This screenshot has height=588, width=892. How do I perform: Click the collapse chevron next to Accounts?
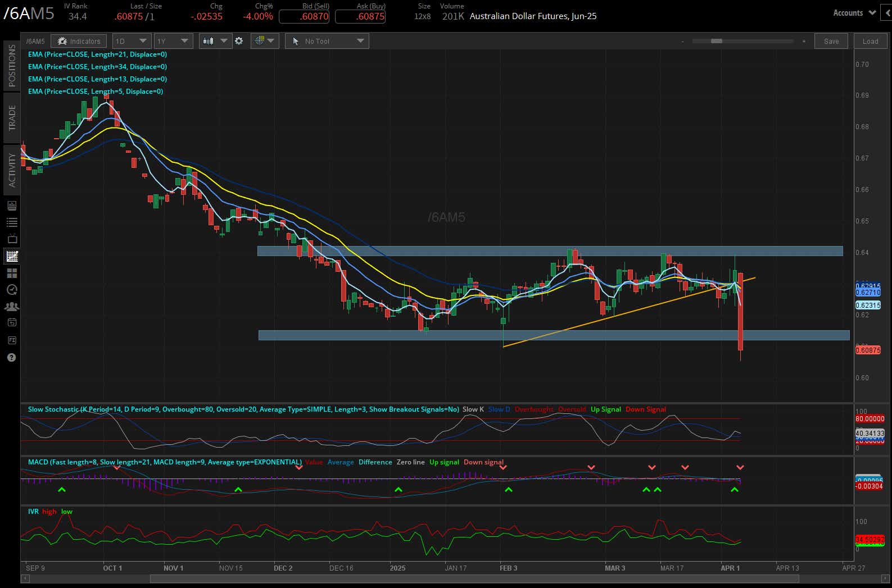point(888,12)
